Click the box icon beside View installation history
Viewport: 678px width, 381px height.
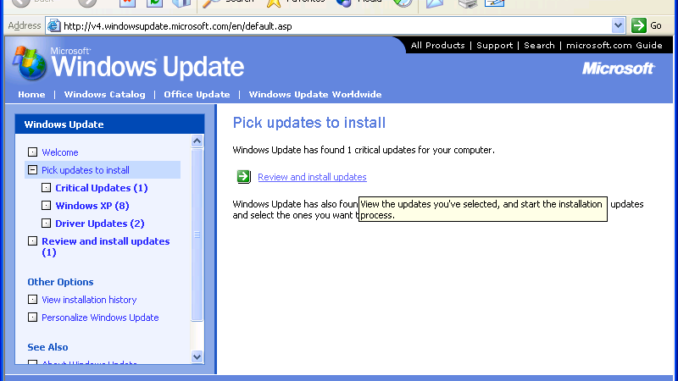[32, 299]
